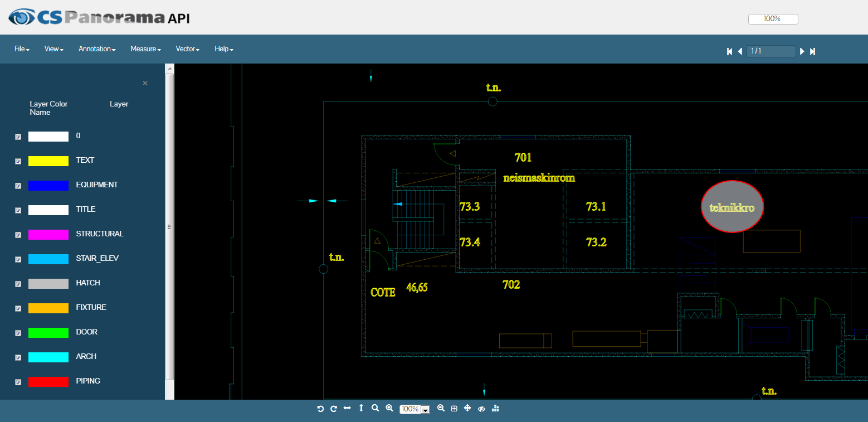The width and height of the screenshot is (868, 422).
Task: Toggle the PIPING layer checkbox
Action: pos(18,382)
